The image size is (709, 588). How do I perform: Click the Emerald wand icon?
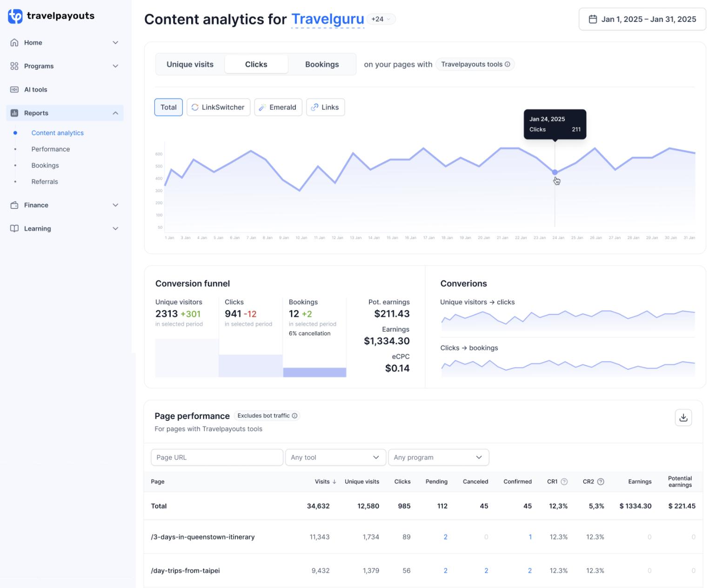point(262,107)
